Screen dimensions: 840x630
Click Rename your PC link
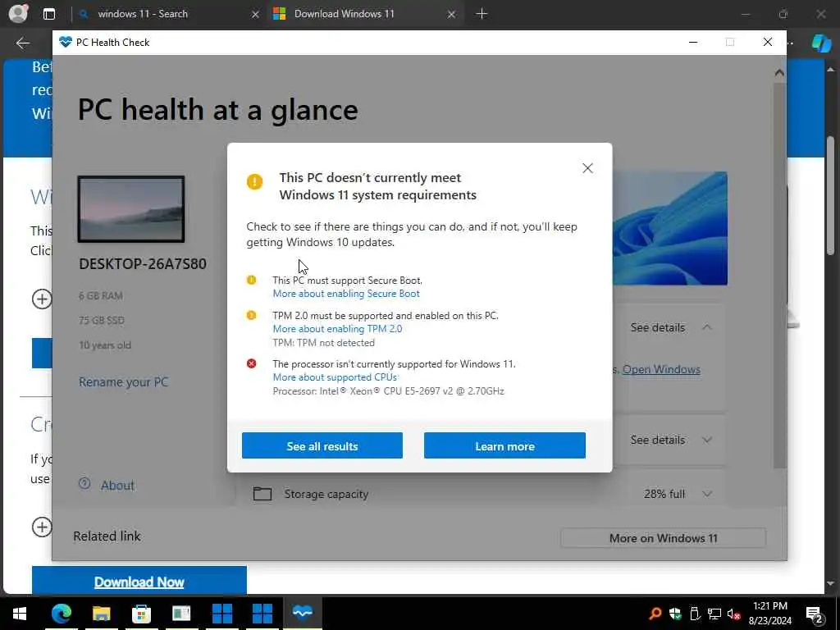pyautogui.click(x=123, y=382)
